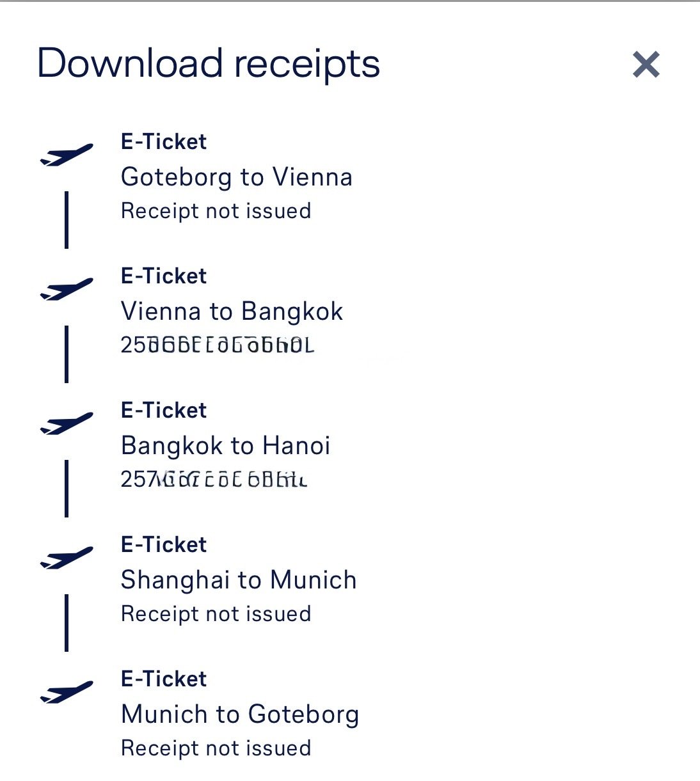Image resolution: width=700 pixels, height=781 pixels.
Task: Click the Download receipts heading
Action: tap(209, 63)
